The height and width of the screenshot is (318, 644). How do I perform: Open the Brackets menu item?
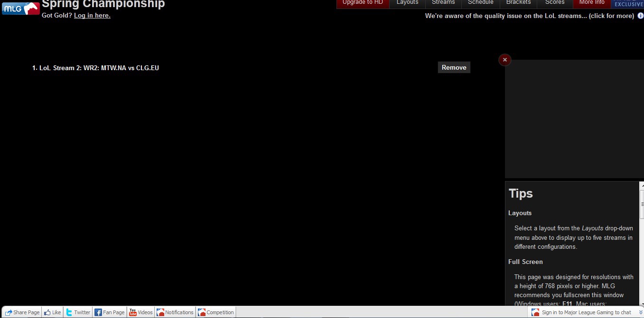pyautogui.click(x=518, y=4)
